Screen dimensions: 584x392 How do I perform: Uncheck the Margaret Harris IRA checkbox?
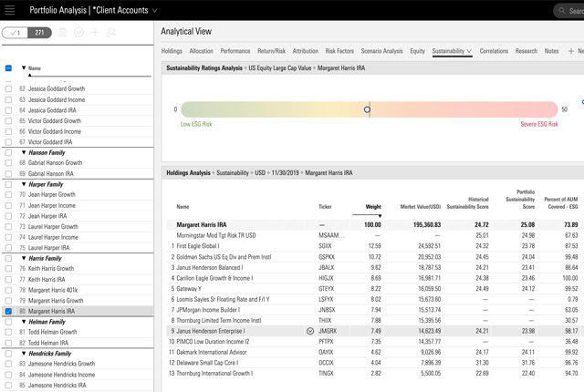tap(9, 311)
